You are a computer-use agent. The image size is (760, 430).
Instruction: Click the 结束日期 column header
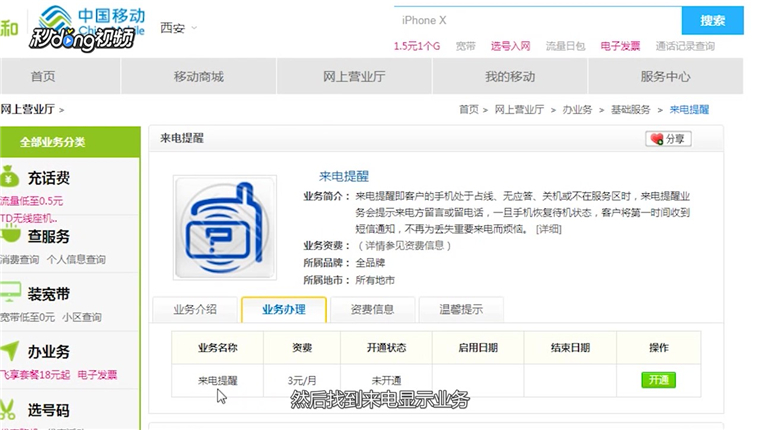click(x=570, y=348)
